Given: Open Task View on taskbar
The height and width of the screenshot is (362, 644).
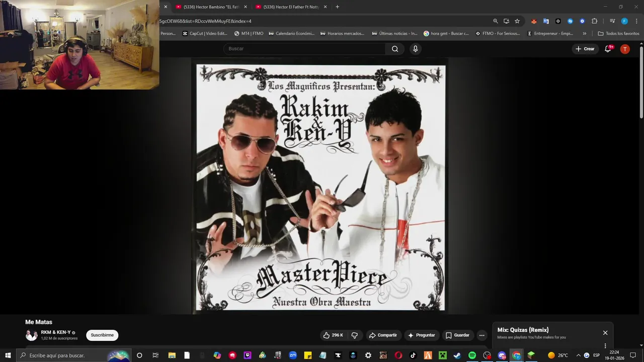Looking at the screenshot, I should pyautogui.click(x=155, y=355).
